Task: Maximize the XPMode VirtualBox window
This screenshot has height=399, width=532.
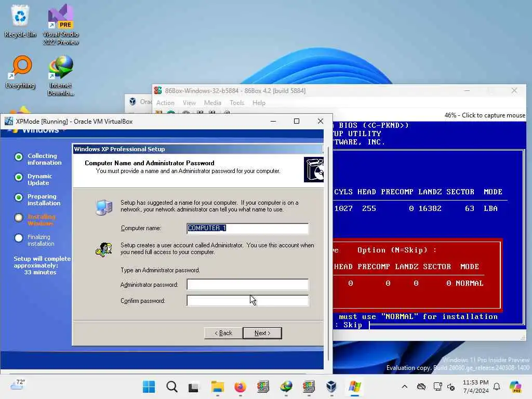Action: pyautogui.click(x=297, y=121)
